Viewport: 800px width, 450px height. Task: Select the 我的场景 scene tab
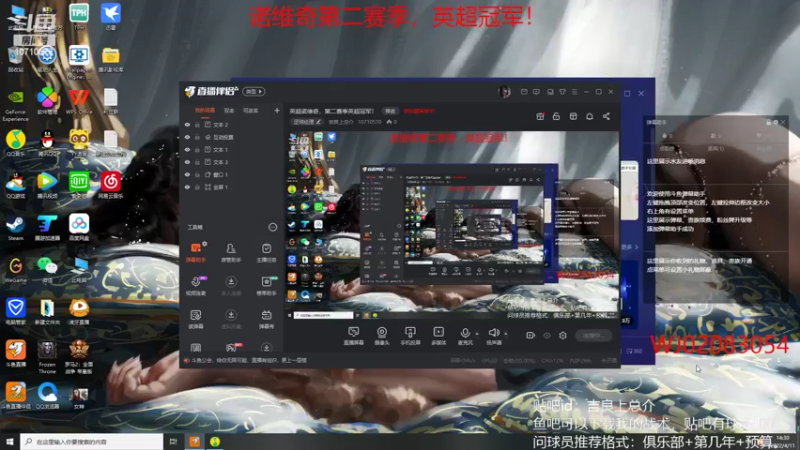point(205,110)
